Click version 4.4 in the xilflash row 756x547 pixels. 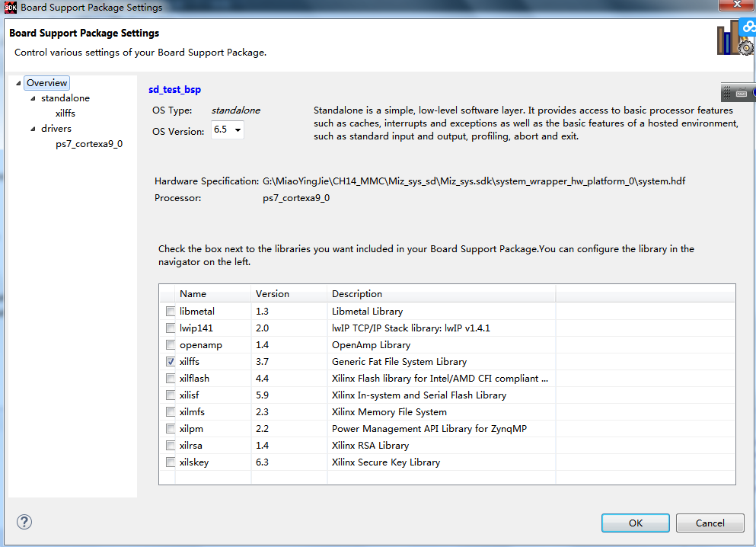[263, 378]
